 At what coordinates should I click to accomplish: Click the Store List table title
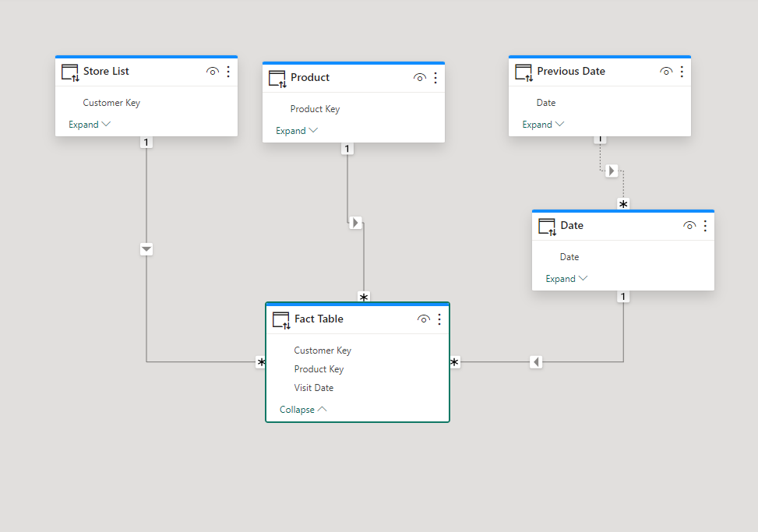pyautogui.click(x=106, y=72)
